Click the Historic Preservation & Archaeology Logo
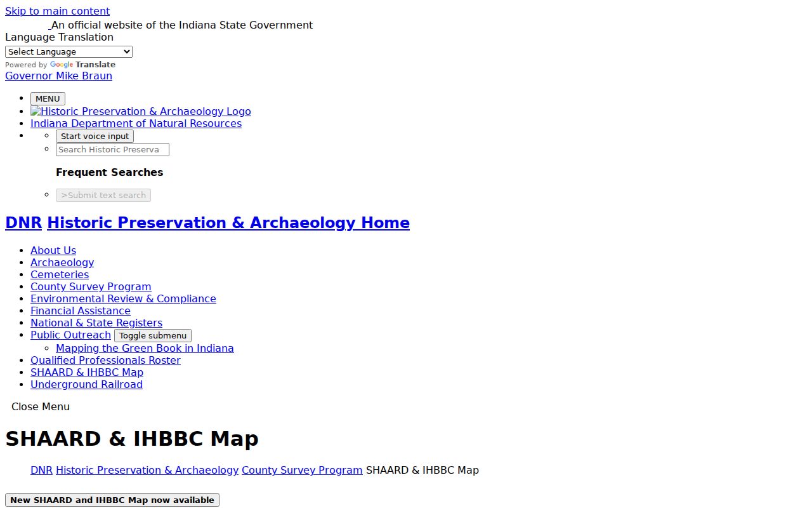The height and width of the screenshot is (508, 812). click(141, 111)
